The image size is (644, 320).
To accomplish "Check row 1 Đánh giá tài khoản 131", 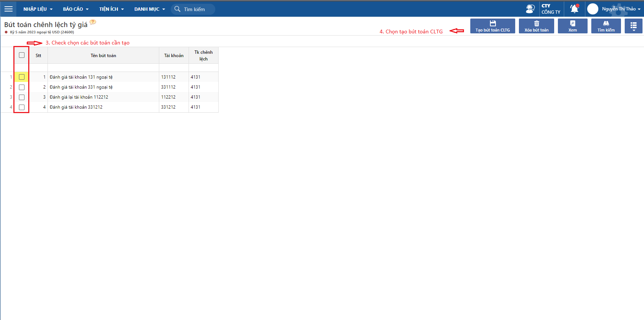I will pyautogui.click(x=22, y=77).
